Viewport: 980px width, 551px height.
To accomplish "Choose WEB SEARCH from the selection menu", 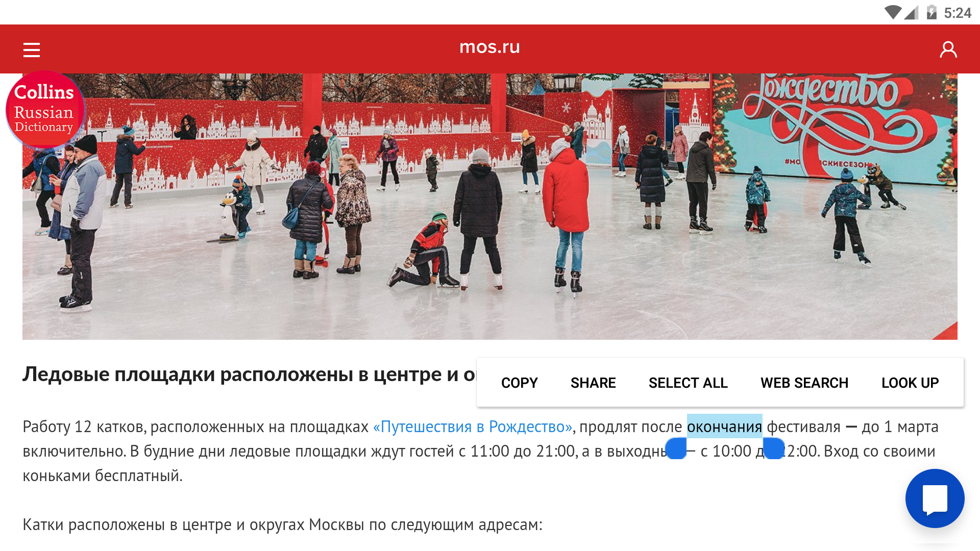I will 804,383.
